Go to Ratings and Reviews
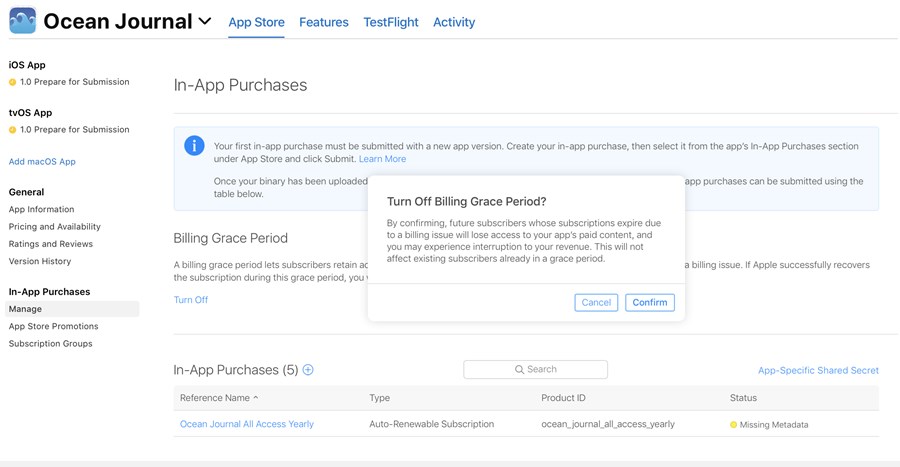This screenshot has height=467, width=900. pos(51,244)
